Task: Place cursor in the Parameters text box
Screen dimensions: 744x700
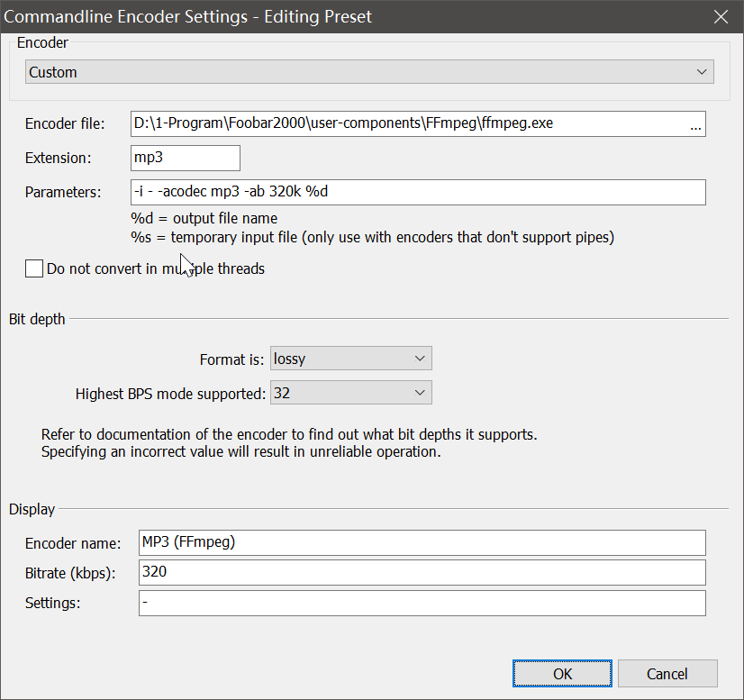Action: [419, 193]
